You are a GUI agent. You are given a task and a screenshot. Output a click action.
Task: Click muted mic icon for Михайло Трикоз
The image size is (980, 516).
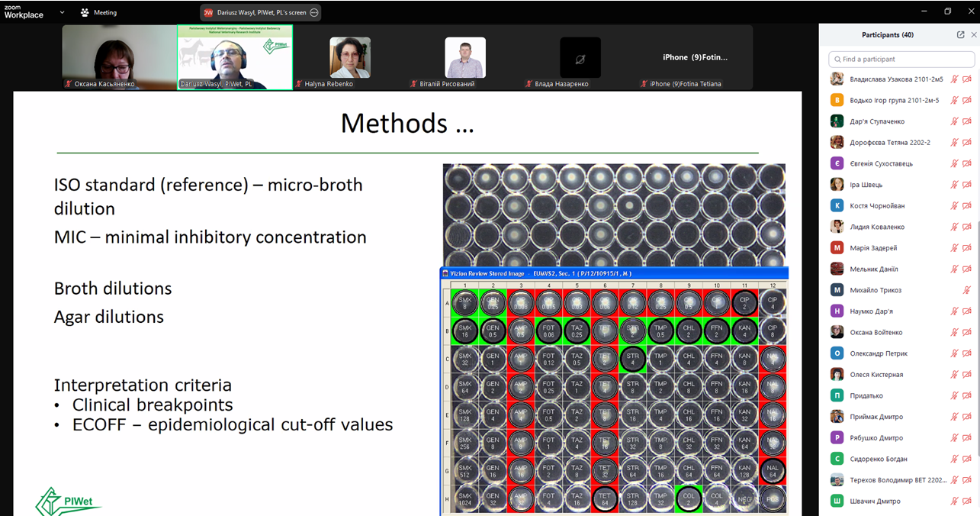tap(967, 290)
